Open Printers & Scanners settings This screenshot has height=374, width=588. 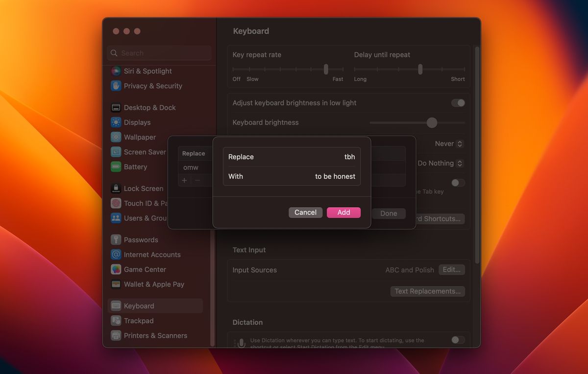point(155,335)
